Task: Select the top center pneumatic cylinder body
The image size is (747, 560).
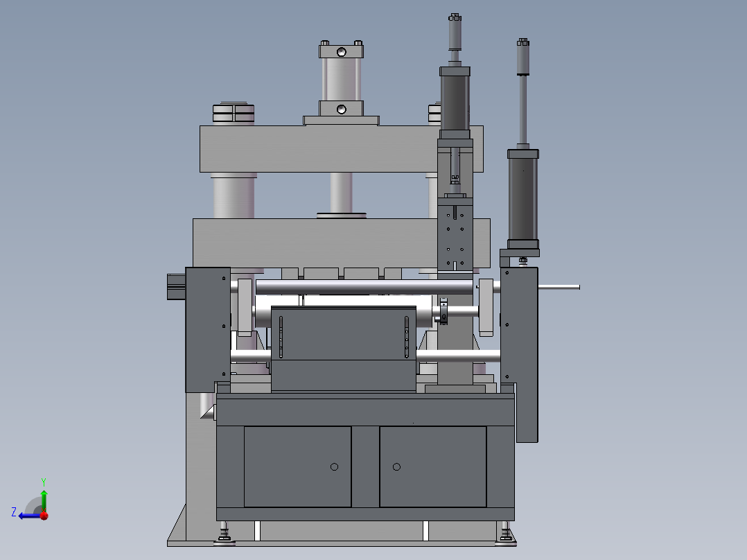Action: [x=341, y=79]
